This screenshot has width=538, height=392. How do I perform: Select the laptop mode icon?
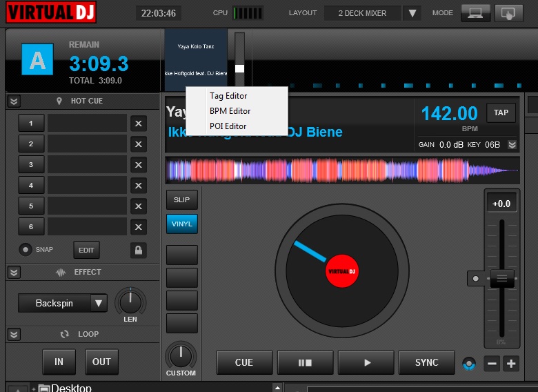coord(475,13)
